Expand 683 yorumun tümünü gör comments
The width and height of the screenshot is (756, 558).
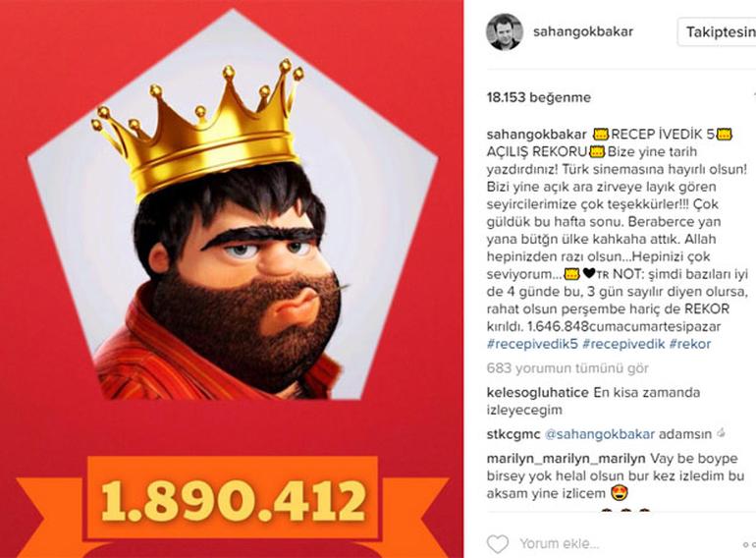567,368
